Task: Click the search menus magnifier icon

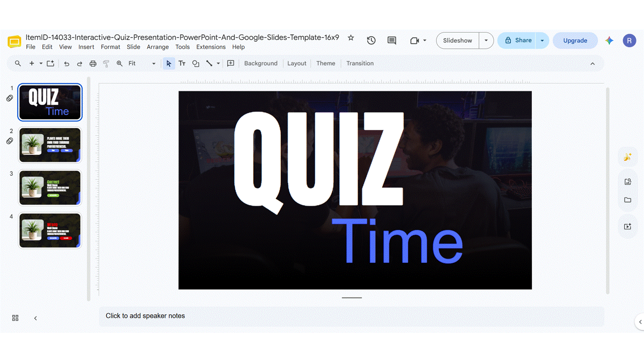Action: 18,63
